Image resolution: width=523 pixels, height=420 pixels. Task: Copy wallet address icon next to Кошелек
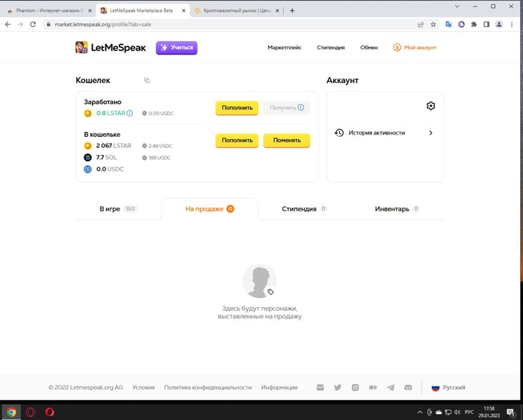[x=146, y=81]
